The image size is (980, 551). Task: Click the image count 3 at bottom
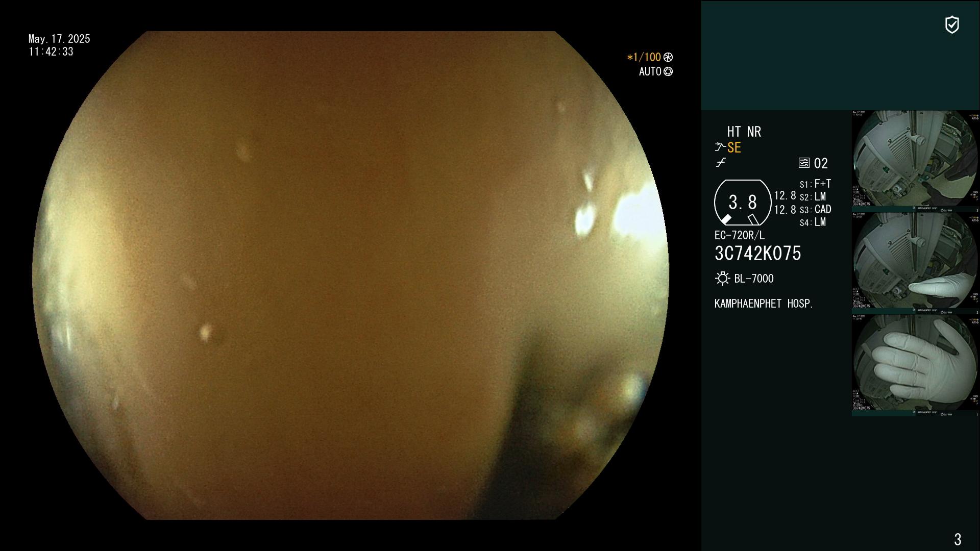point(958,539)
